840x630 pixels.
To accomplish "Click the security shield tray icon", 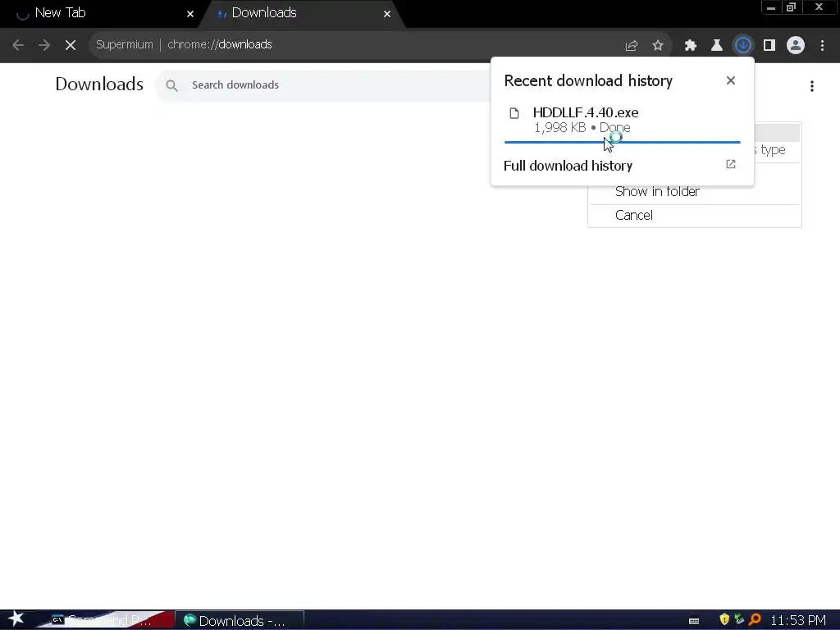I will 724,620.
